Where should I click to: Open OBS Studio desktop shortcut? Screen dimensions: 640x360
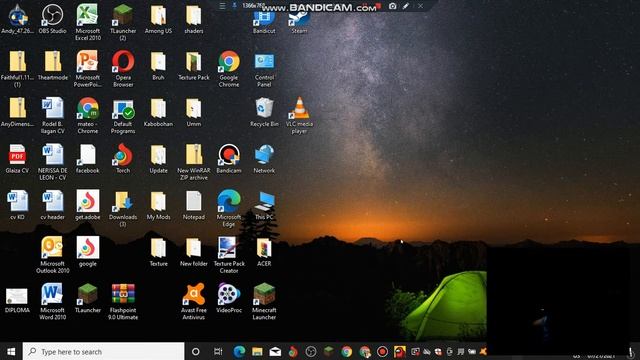click(x=53, y=19)
